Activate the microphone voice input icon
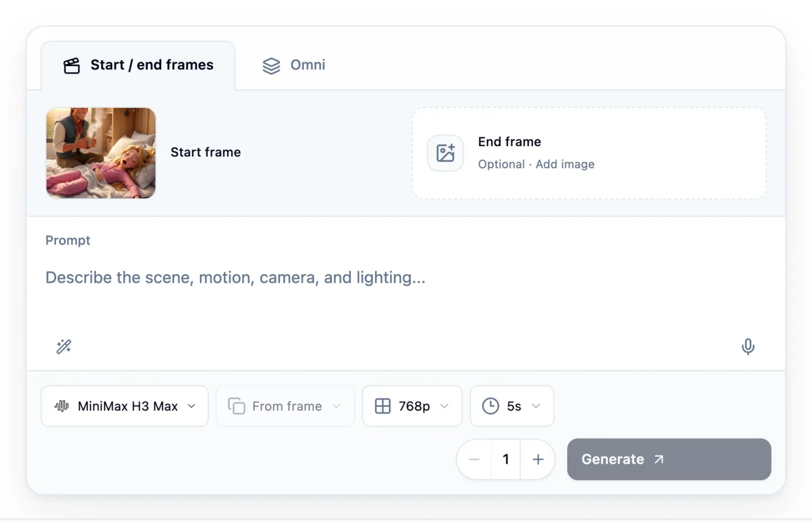The height and width of the screenshot is (522, 812). [748, 346]
